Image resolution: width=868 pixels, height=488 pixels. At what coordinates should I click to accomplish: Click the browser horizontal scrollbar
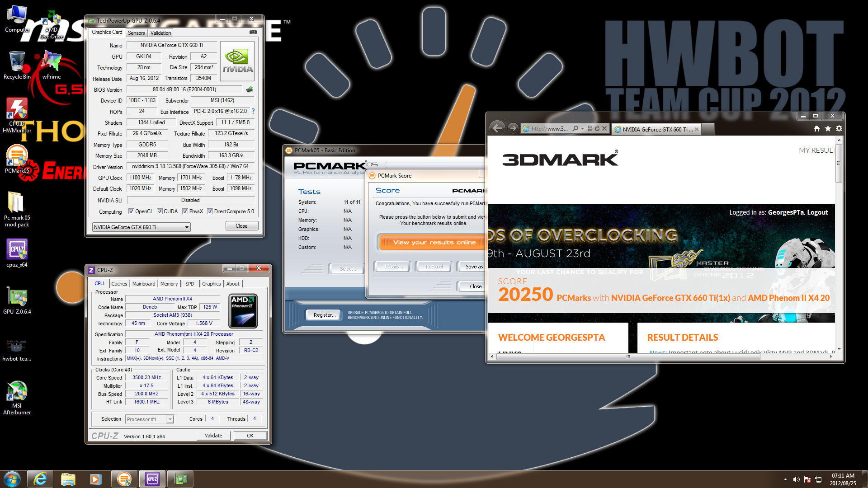(628, 357)
